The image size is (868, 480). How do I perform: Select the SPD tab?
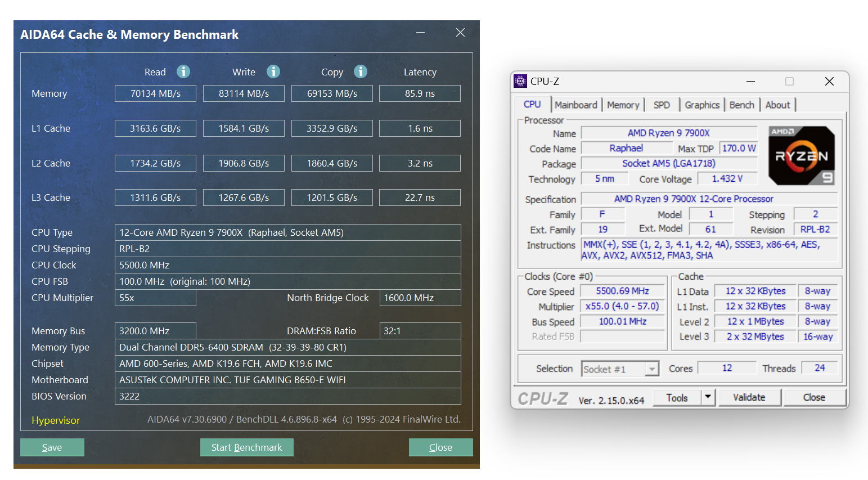point(662,105)
